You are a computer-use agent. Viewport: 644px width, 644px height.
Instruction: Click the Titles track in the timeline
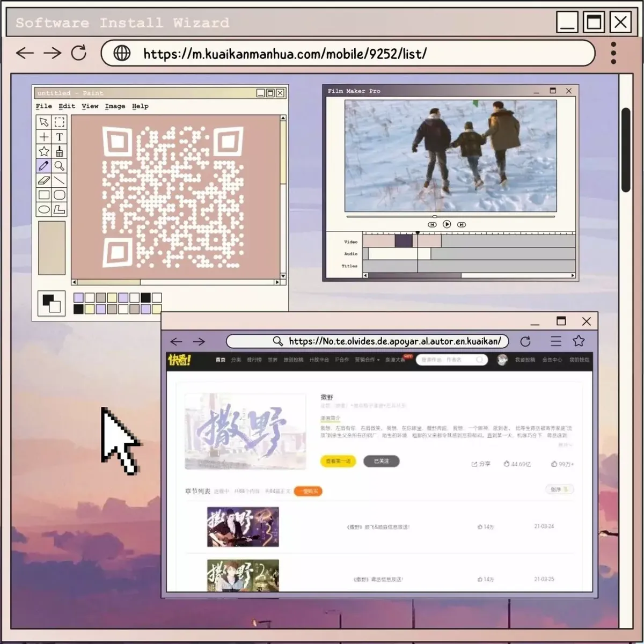(469, 266)
